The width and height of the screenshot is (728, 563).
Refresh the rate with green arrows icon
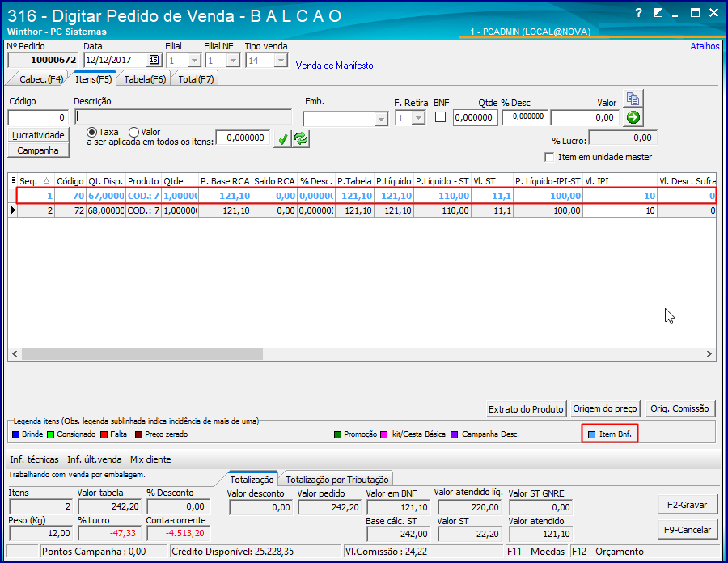coord(301,139)
